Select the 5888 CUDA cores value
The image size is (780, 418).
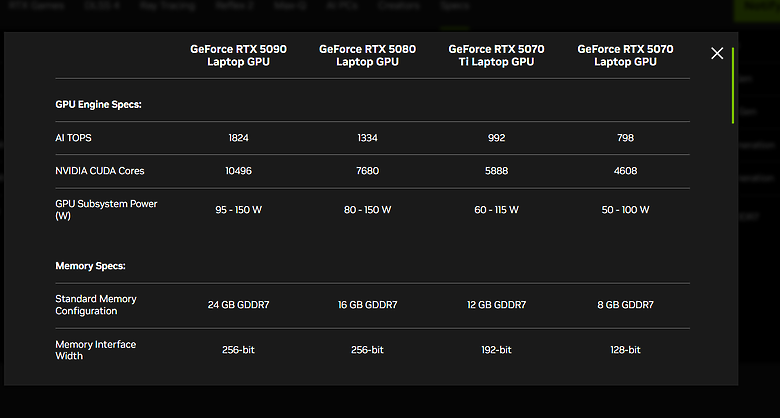496,171
